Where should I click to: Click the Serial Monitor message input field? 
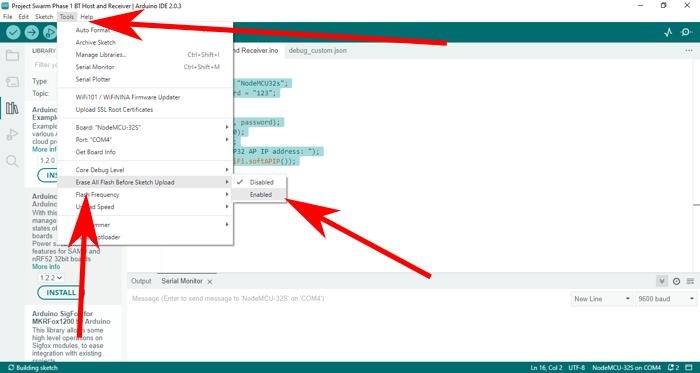(348, 298)
